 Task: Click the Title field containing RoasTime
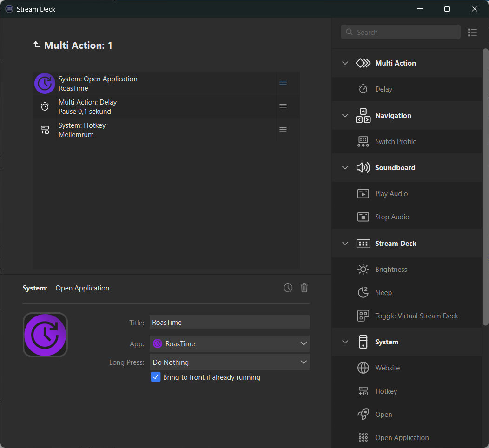229,323
